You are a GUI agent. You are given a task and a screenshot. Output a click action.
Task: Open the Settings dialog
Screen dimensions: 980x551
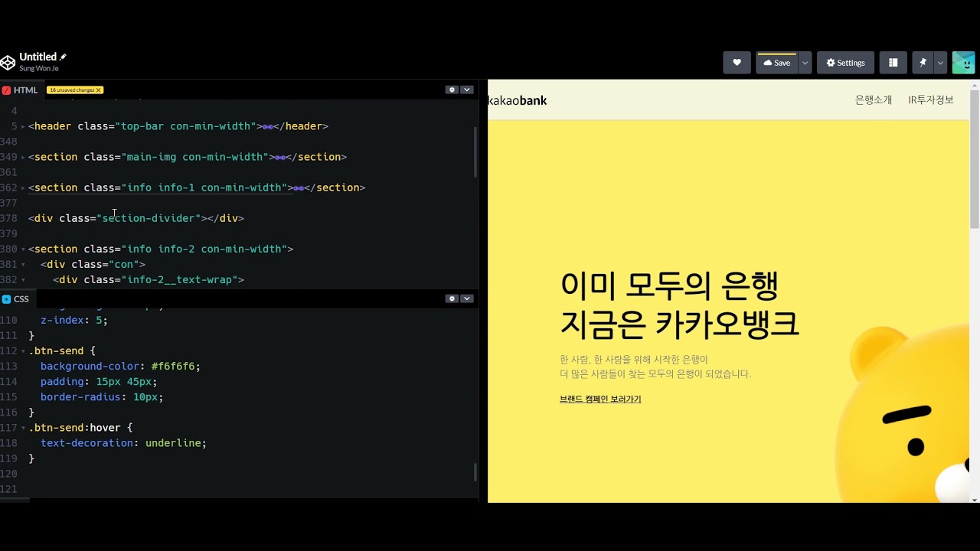click(845, 63)
